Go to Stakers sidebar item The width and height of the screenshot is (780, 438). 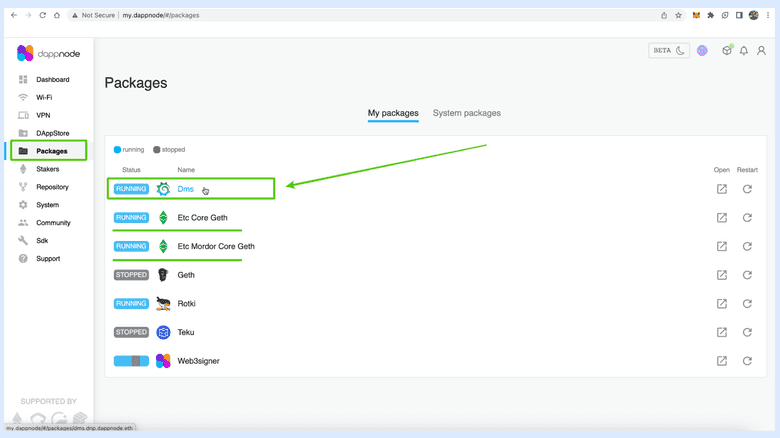coord(47,169)
